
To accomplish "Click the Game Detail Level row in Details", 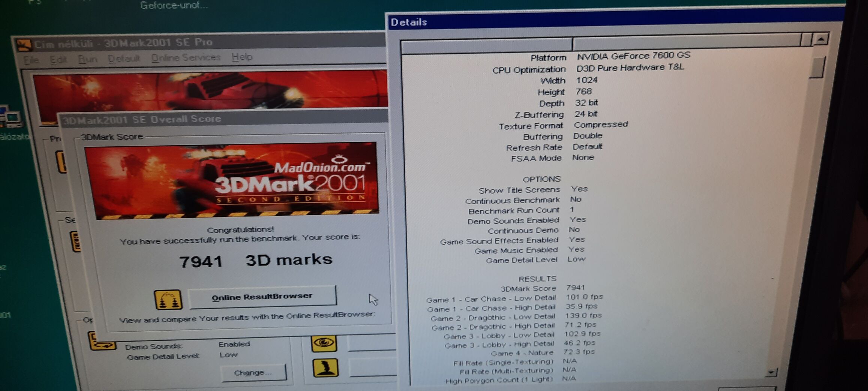I will [x=536, y=260].
